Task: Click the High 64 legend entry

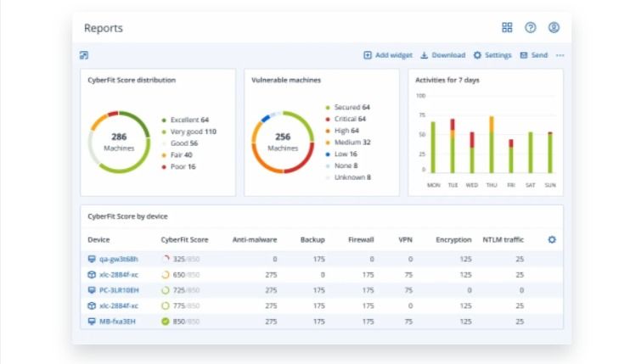Action: (x=342, y=131)
